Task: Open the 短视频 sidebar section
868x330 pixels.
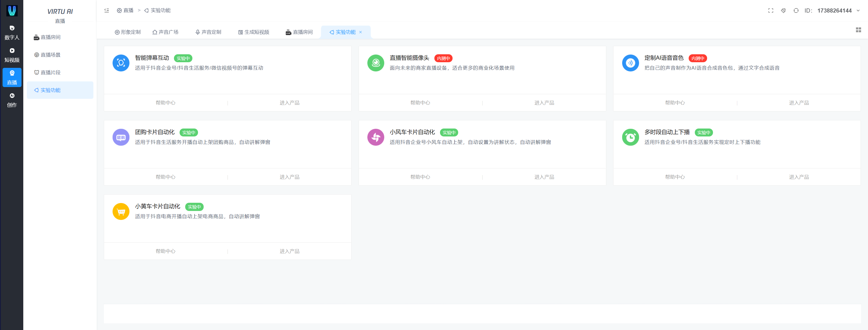Action: [12, 55]
